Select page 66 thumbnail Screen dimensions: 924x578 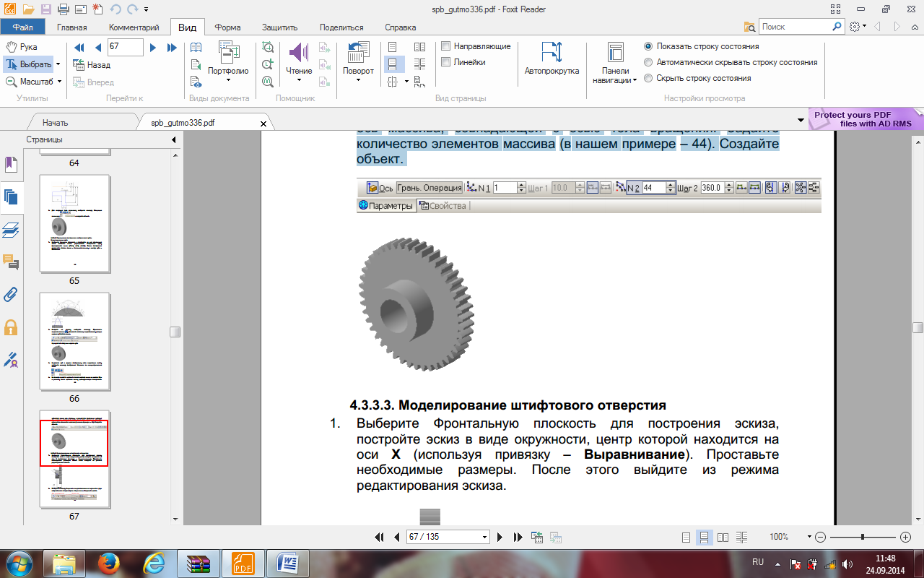tap(74, 341)
